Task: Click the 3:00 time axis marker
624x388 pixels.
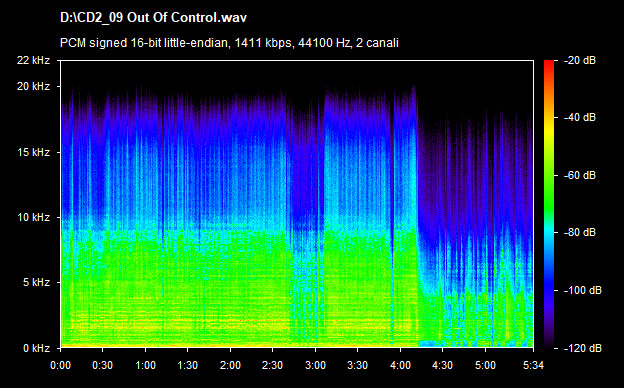Action: (x=315, y=365)
